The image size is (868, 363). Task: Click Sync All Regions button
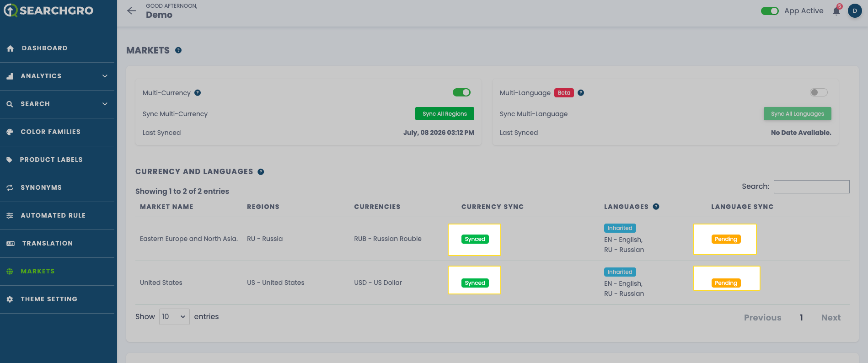click(445, 114)
